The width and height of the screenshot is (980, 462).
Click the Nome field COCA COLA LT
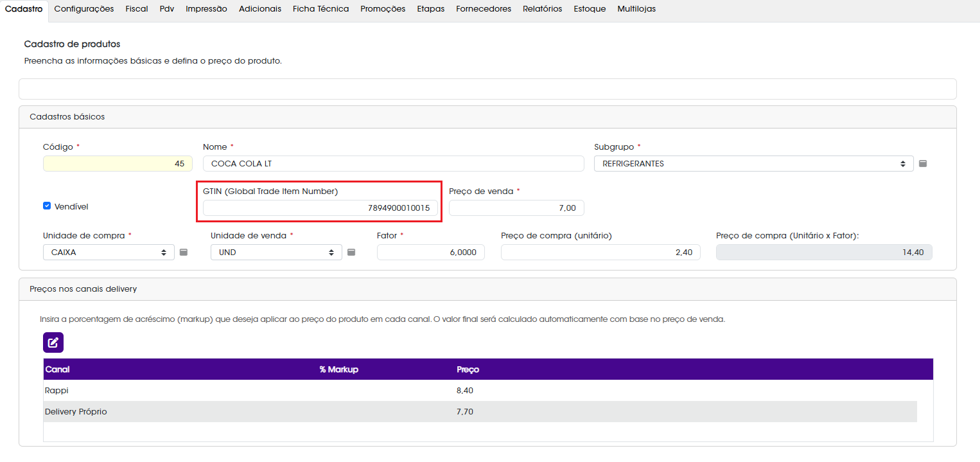394,164
